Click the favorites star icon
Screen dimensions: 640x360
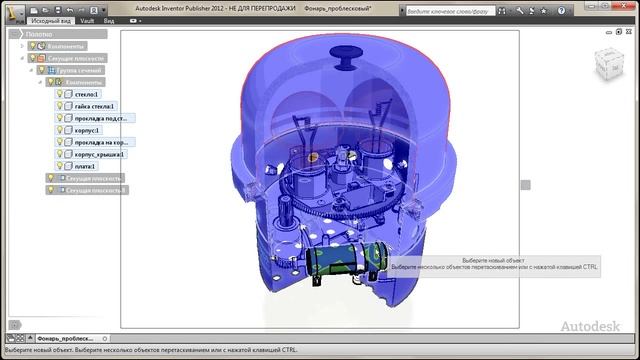(544, 11)
